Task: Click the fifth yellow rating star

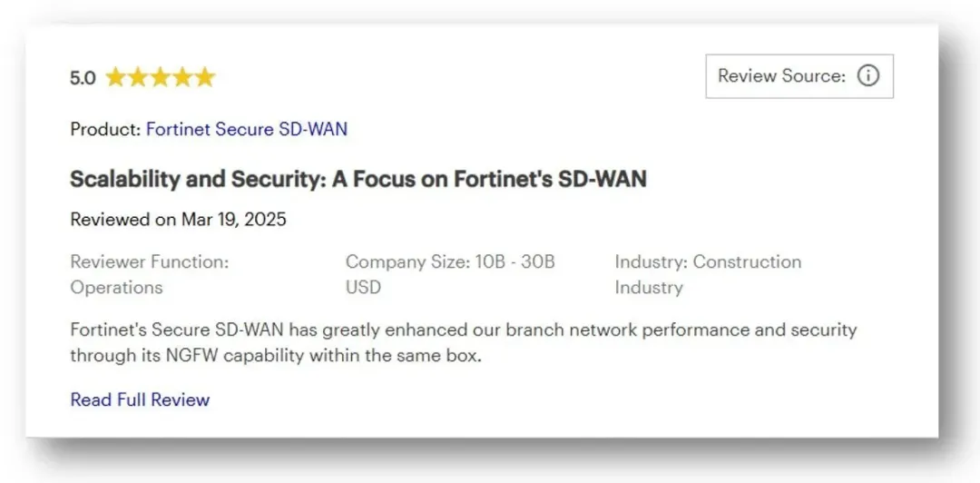Action: click(x=205, y=77)
